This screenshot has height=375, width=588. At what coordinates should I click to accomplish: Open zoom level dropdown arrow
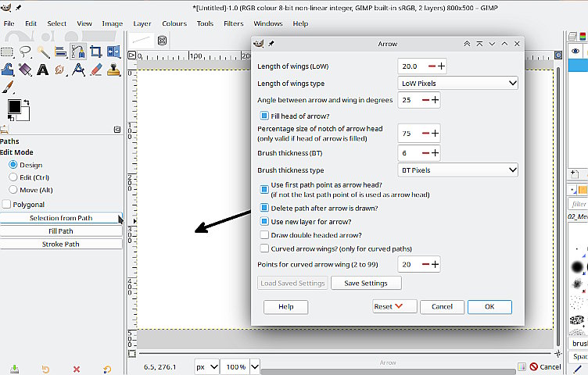255,366
